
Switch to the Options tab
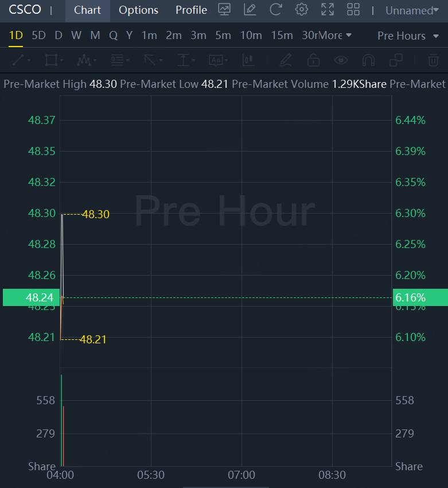pos(138,10)
